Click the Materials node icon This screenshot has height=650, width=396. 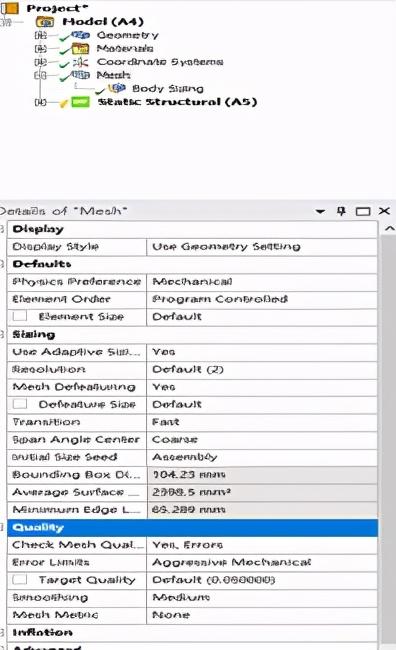80,49
